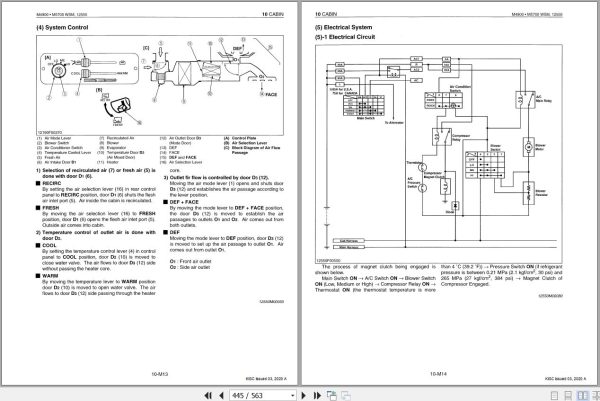
Task: Click the text O2 : Side air outlet
Action: (190, 267)
